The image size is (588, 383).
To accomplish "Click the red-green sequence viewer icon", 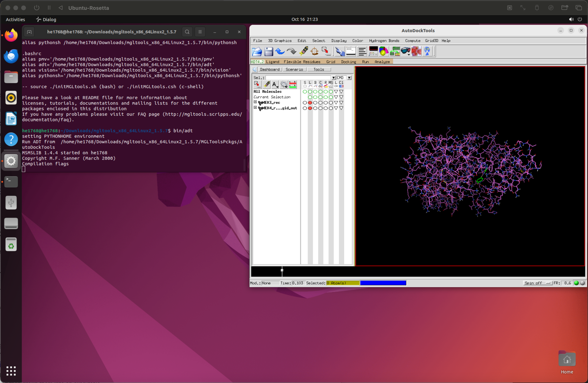I will pos(293,85).
